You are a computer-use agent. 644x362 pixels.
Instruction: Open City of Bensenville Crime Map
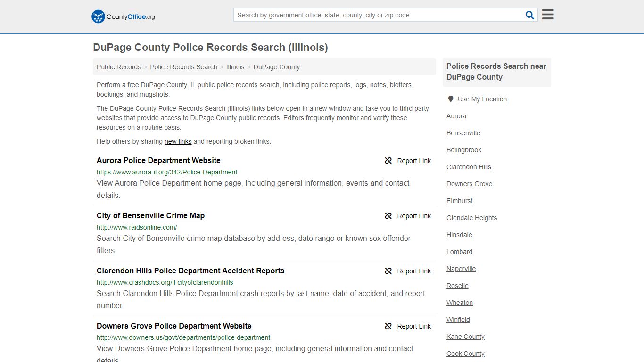[x=150, y=215]
